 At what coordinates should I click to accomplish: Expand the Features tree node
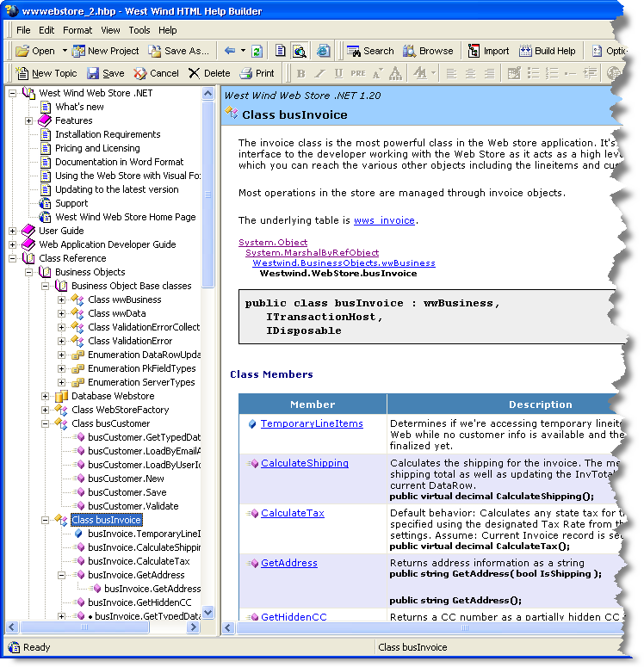tap(29, 120)
